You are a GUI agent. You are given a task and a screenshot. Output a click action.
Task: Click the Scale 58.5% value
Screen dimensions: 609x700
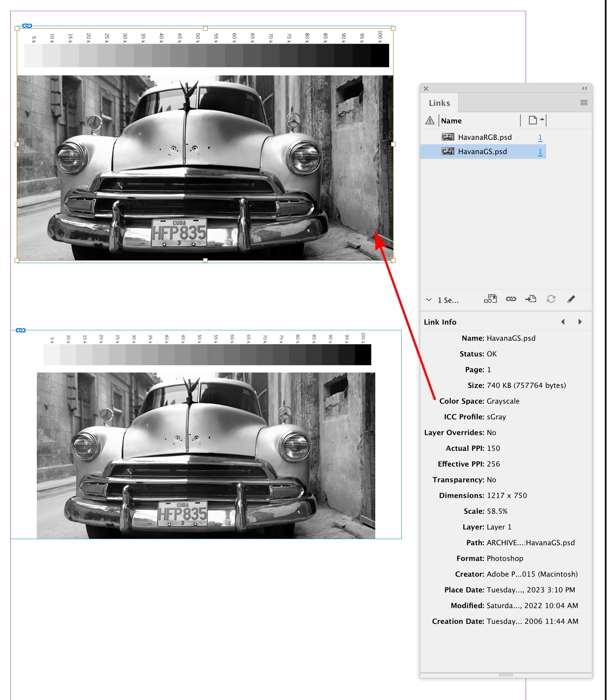pyautogui.click(x=497, y=511)
